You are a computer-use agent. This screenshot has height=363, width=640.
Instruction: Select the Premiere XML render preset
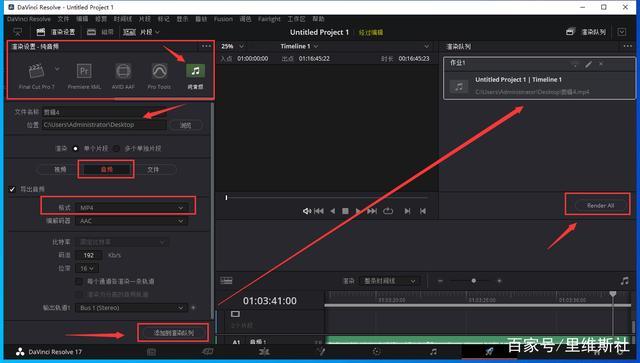click(84, 76)
